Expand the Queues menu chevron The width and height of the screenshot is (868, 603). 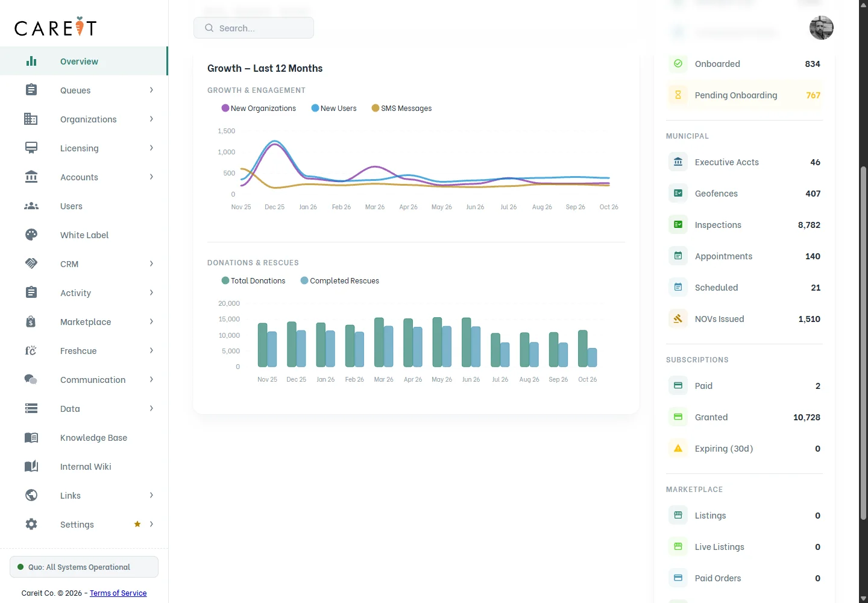151,90
